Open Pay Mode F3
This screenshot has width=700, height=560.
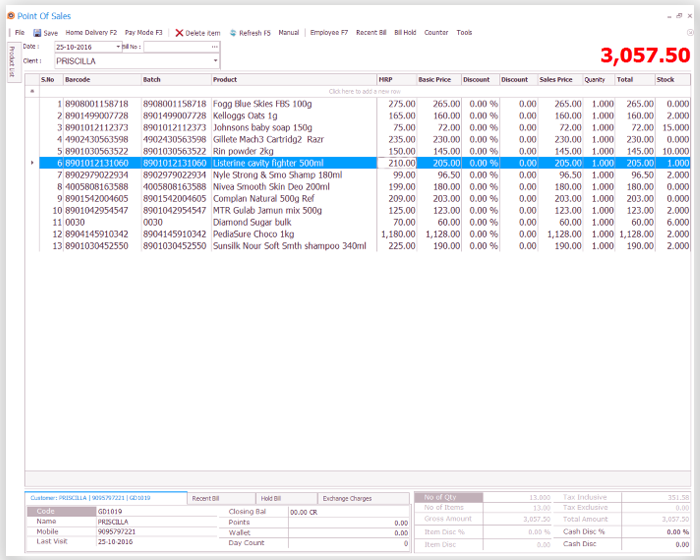point(143,33)
